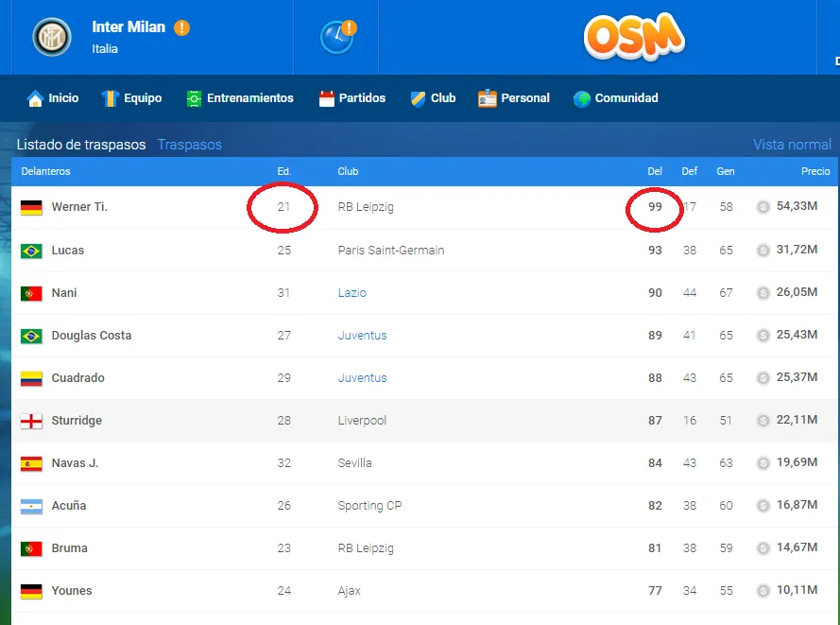Click coin icon next to 16,87M
The width and height of the screenshot is (840, 625).
[763, 506]
